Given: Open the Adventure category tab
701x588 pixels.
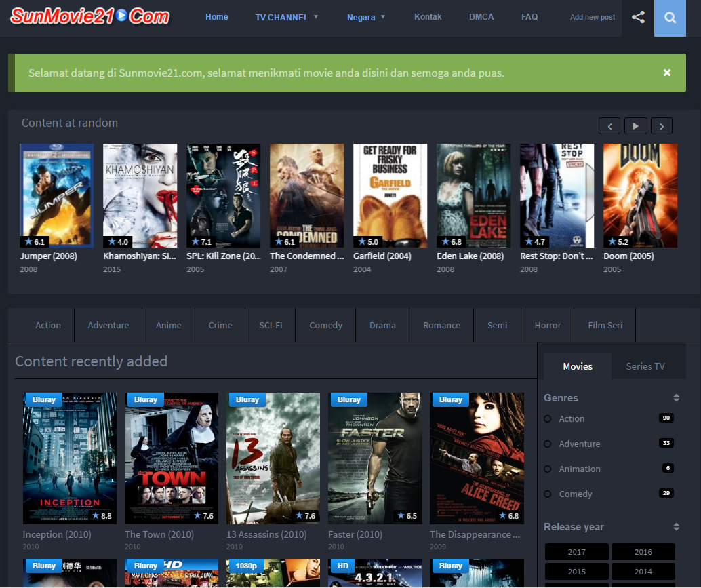Looking at the screenshot, I should point(108,325).
